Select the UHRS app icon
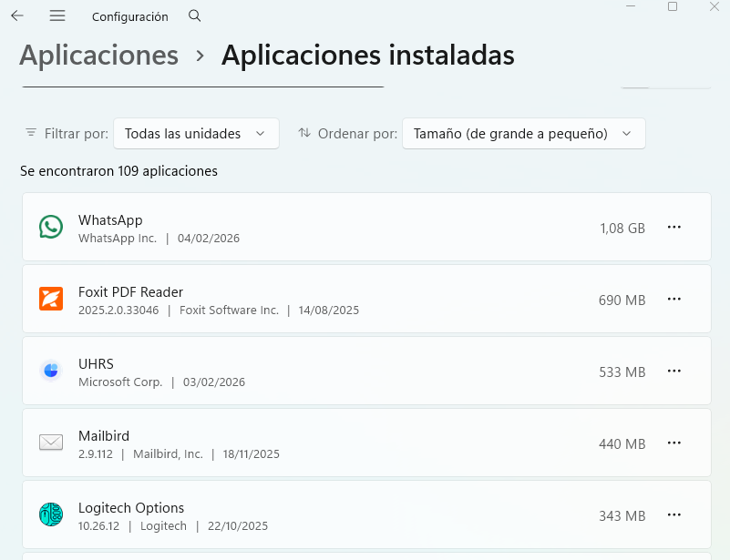Viewport: 730px width, 560px height. click(x=51, y=371)
